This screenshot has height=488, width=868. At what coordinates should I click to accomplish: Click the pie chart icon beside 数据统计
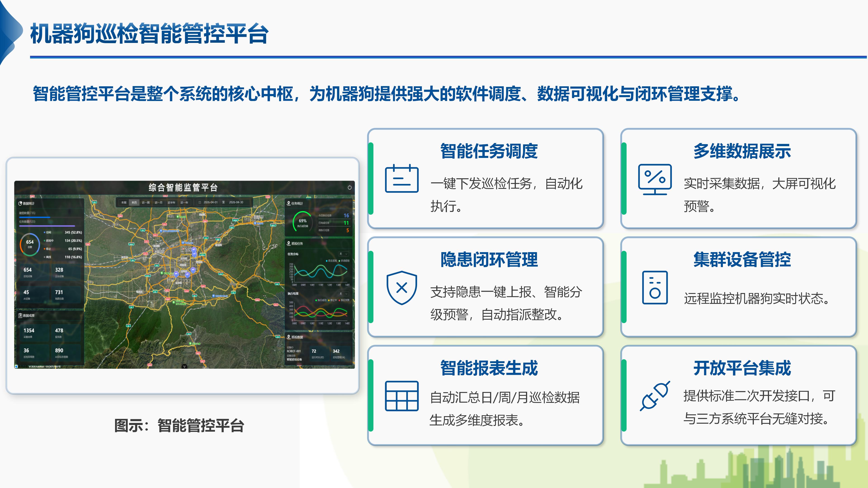click(20, 203)
